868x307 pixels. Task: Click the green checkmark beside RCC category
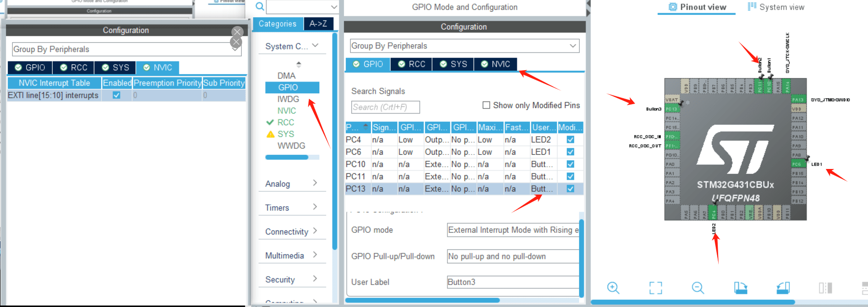click(x=270, y=122)
